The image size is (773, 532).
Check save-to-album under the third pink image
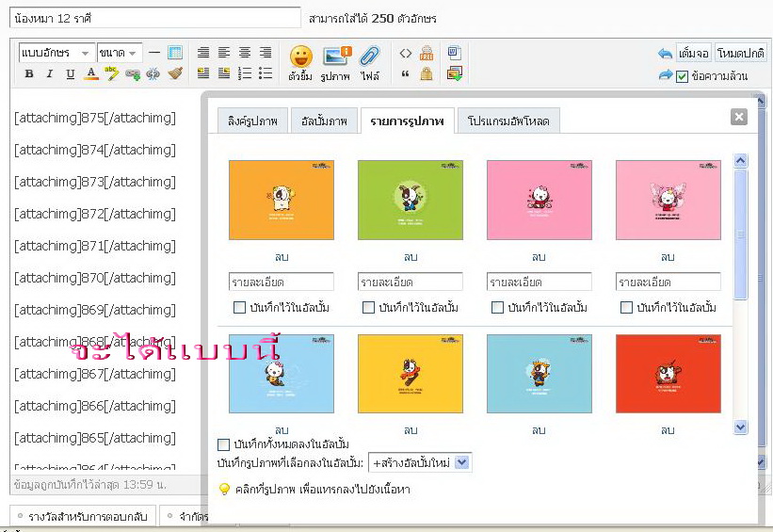[497, 308]
